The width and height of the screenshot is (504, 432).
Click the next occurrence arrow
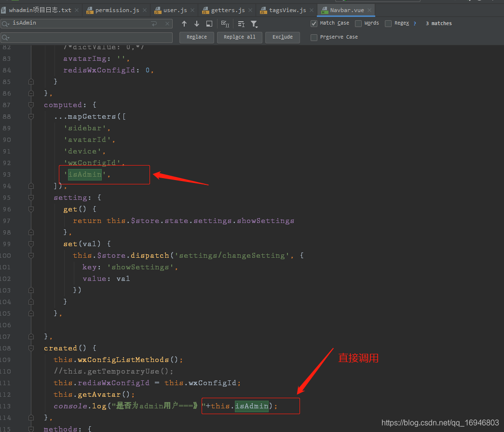pos(197,23)
